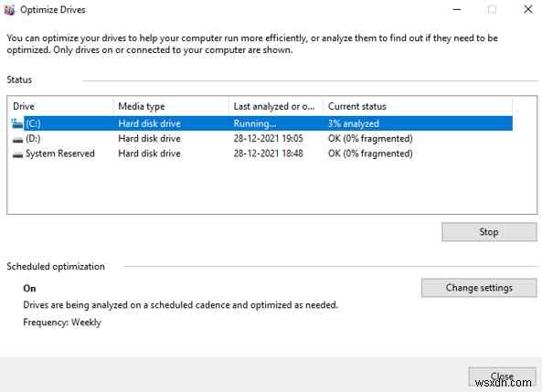Click System Reserved's OK (0% fragmented) status
This screenshot has width=542, height=392.
[370, 154]
